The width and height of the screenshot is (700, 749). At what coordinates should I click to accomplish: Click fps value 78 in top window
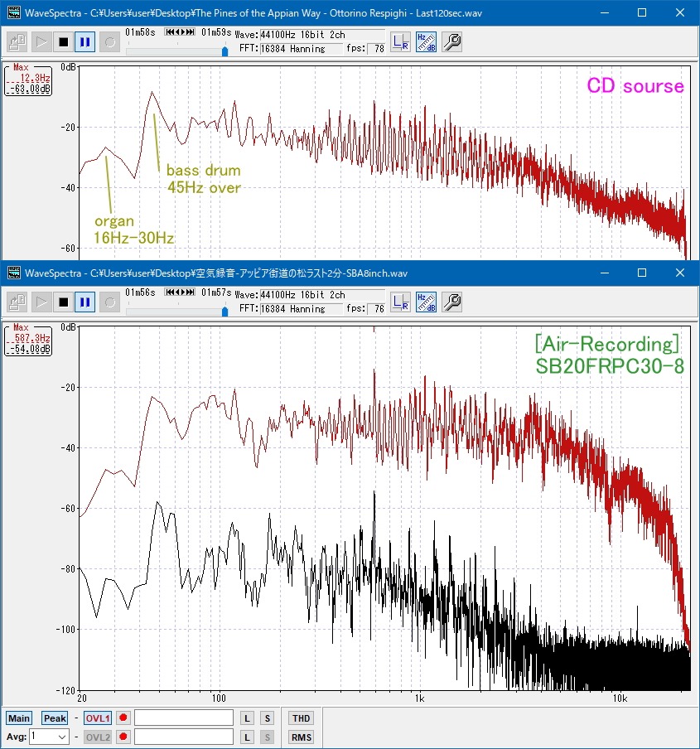coord(377,49)
